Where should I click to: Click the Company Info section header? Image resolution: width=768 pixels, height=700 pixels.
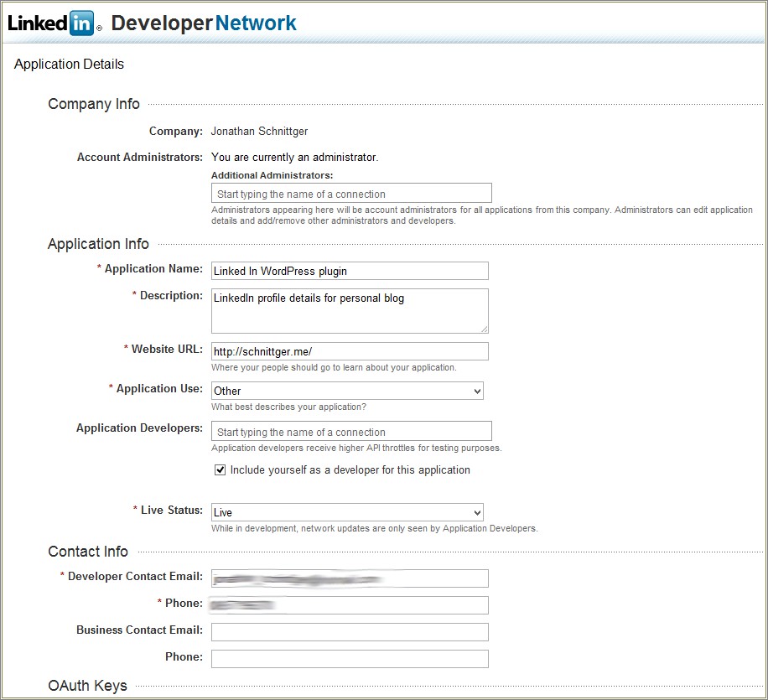pos(93,104)
